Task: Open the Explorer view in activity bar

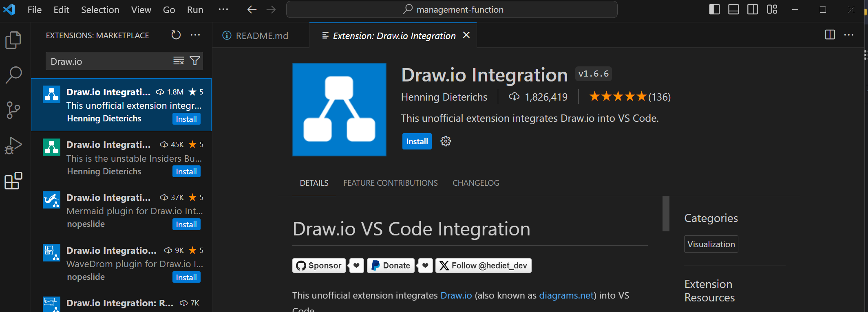Action: click(13, 40)
